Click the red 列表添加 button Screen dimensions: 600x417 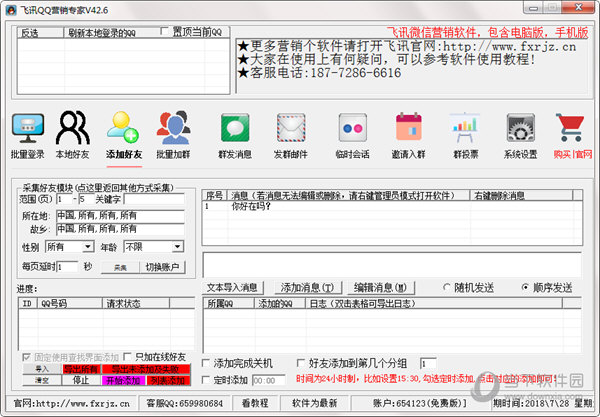(168, 381)
